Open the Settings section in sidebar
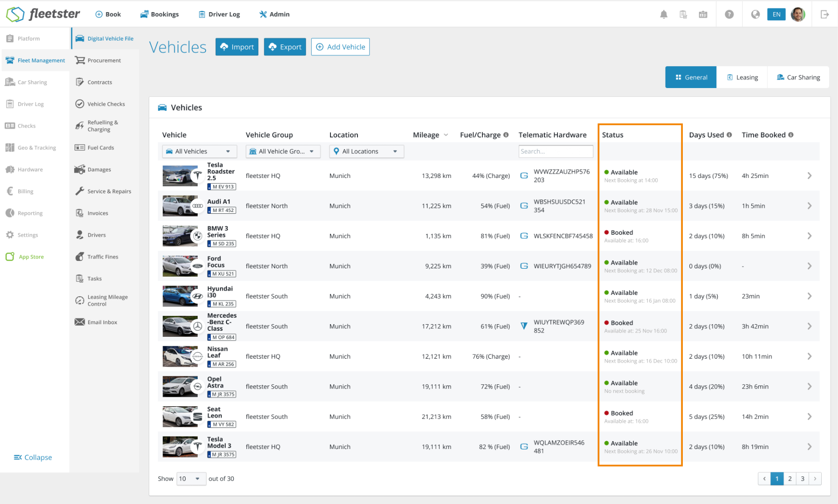This screenshot has width=838, height=504. 22,235
